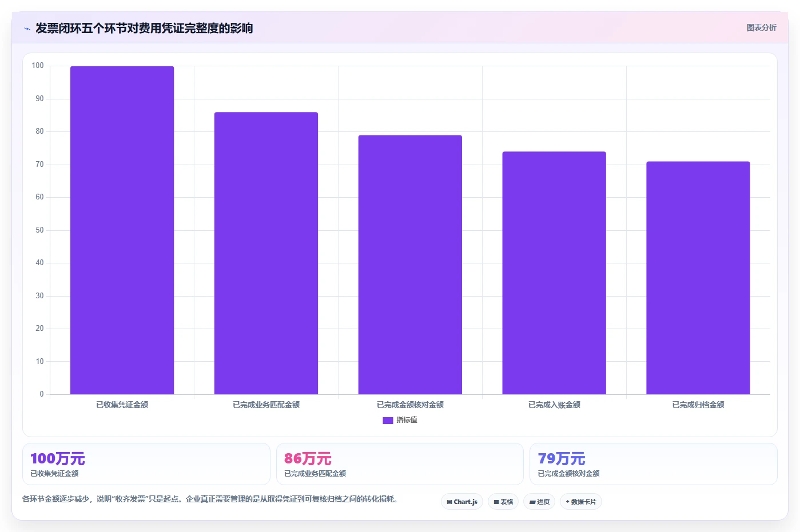Click the 已完成归档金额 axis label
The width and height of the screenshot is (800, 532).
click(x=698, y=405)
